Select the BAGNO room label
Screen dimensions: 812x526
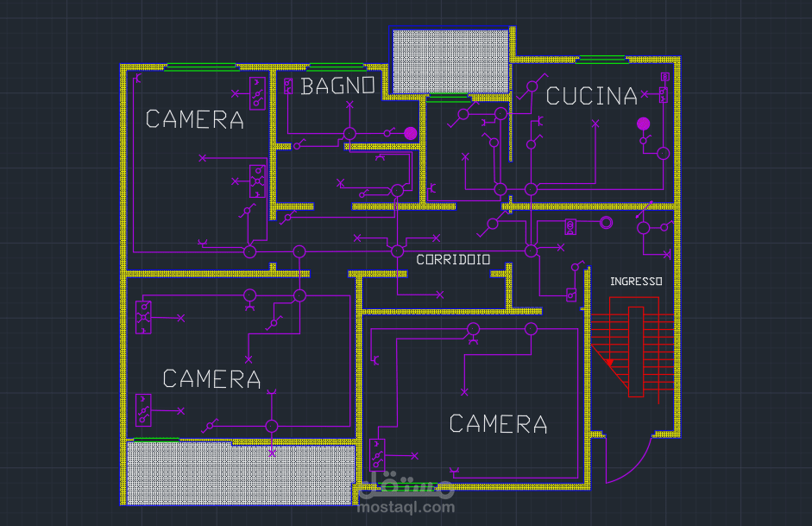(x=337, y=86)
